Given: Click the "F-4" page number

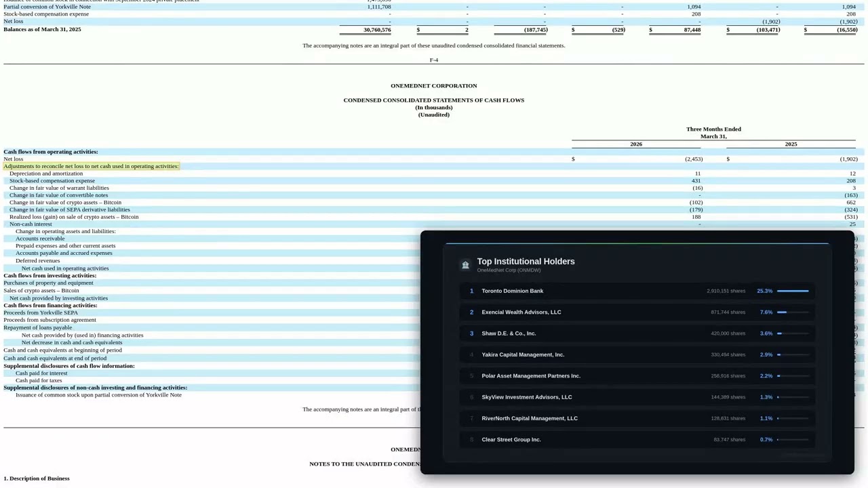Looking at the screenshot, I should 434,60.
